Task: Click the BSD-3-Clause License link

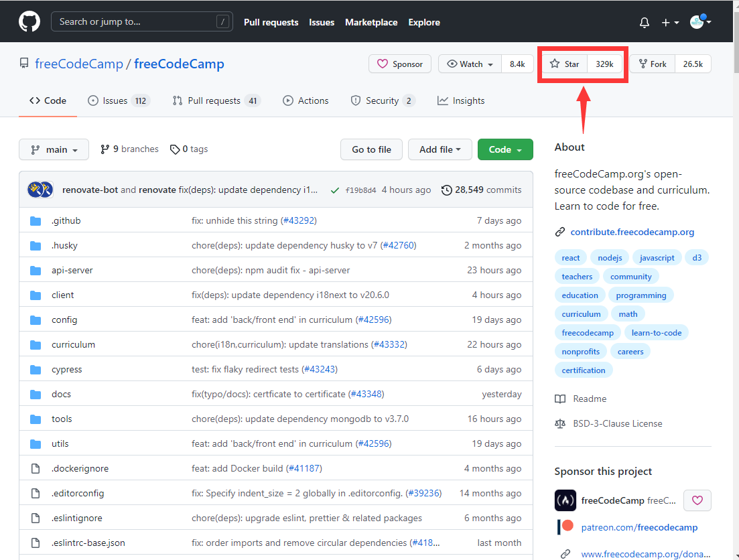Action: coord(618,424)
